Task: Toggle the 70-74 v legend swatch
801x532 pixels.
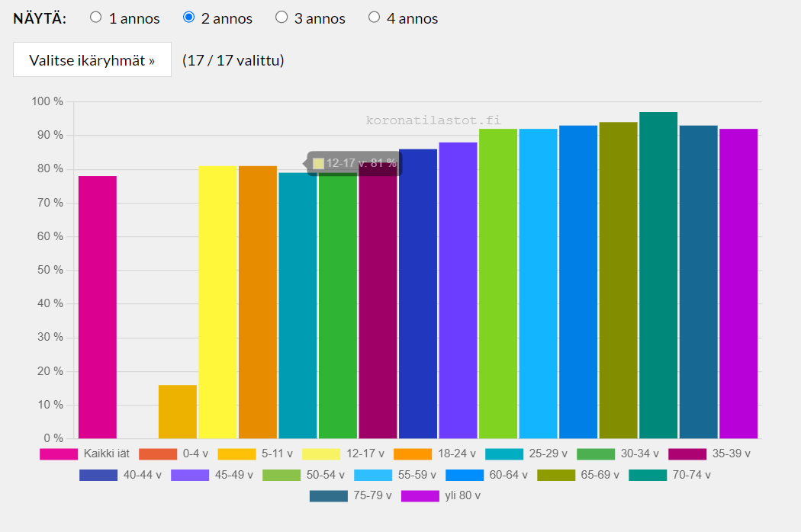Action: [648, 476]
